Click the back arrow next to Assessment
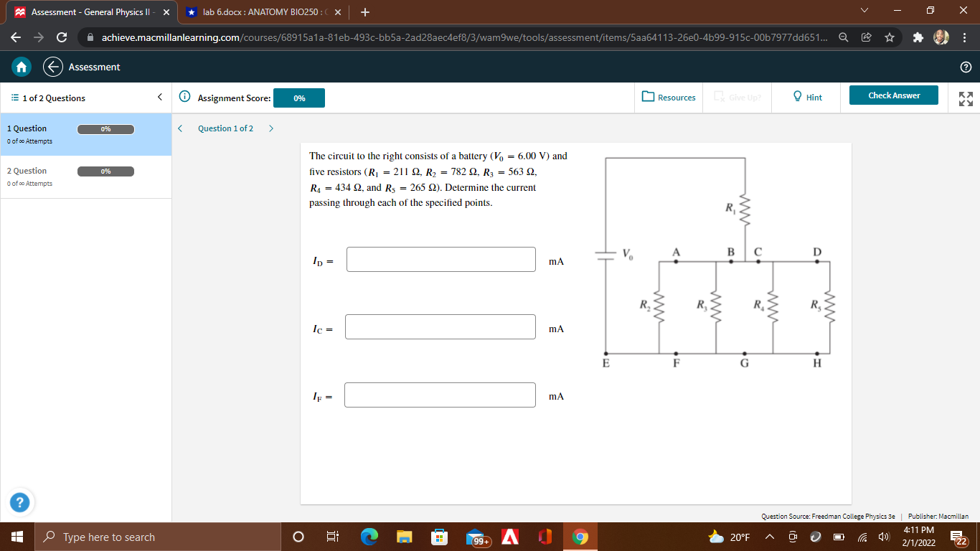This screenshot has height=551, width=980. [50, 66]
